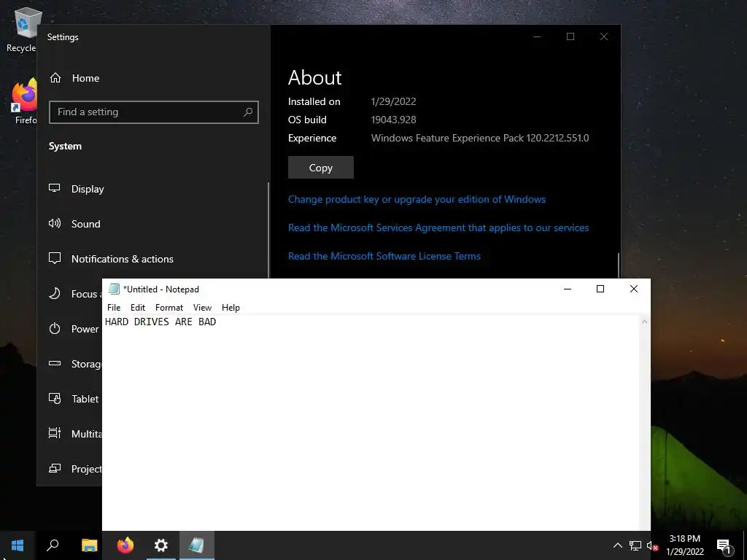Open Notifications & actions icon in Settings
Image resolution: width=747 pixels, height=560 pixels.
[x=55, y=259]
